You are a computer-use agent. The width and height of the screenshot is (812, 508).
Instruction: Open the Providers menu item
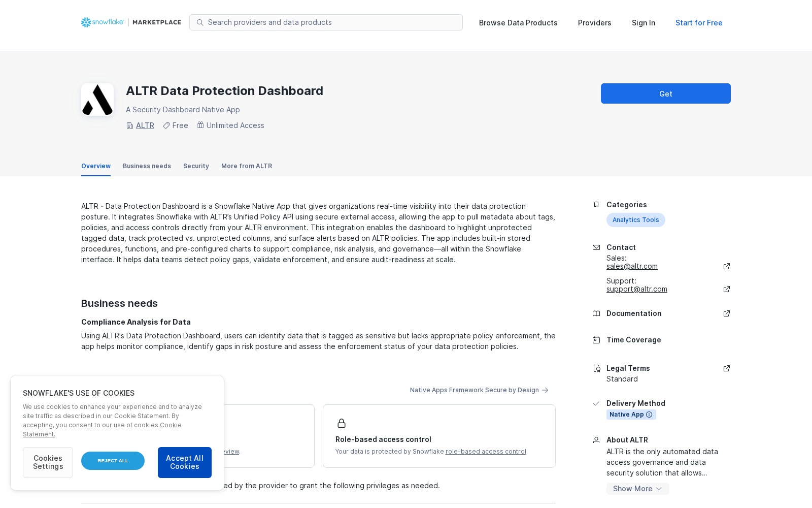tap(594, 23)
